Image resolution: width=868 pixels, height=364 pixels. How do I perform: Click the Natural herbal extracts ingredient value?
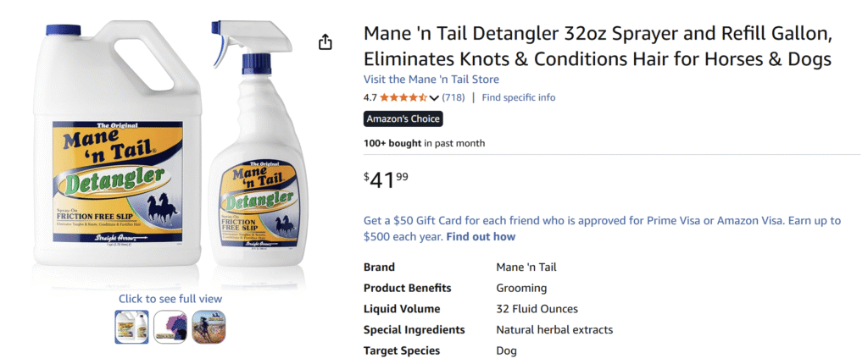coord(554,330)
